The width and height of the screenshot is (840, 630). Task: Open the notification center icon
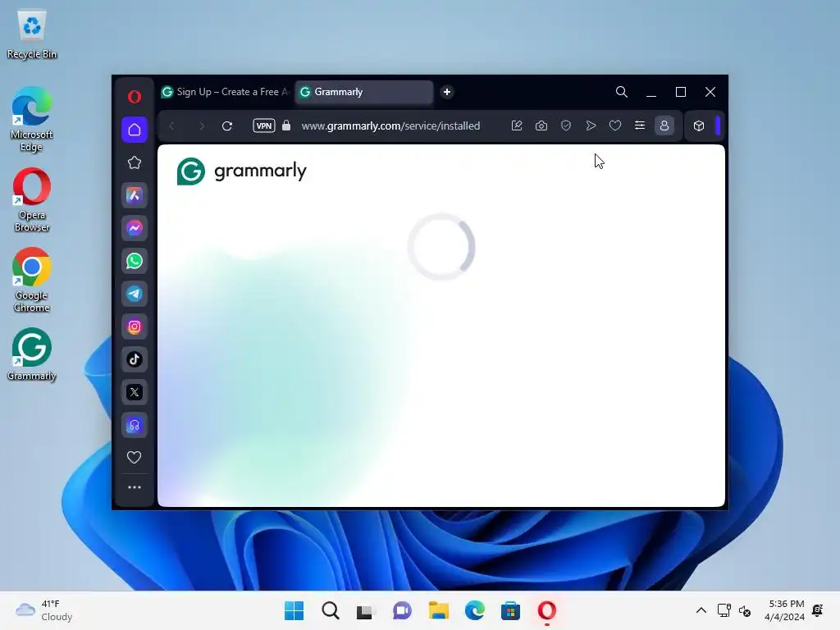pyautogui.click(x=818, y=610)
